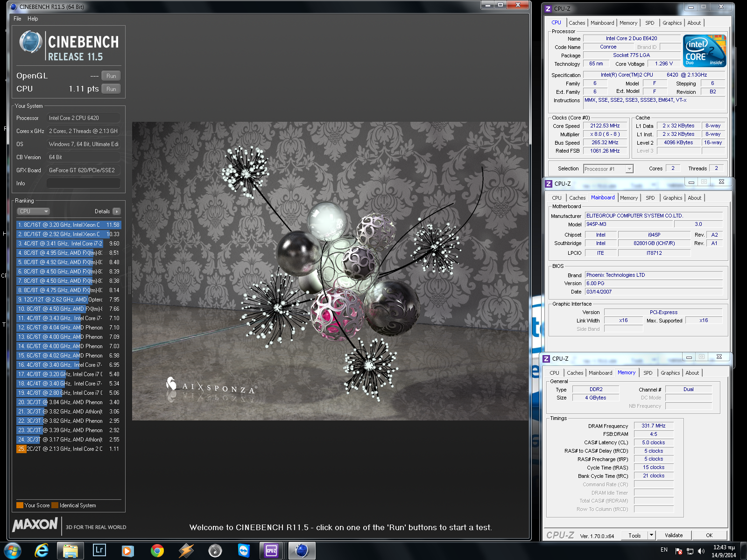Open TeamViewer from the taskbar
The image size is (747, 560).
pos(244,551)
